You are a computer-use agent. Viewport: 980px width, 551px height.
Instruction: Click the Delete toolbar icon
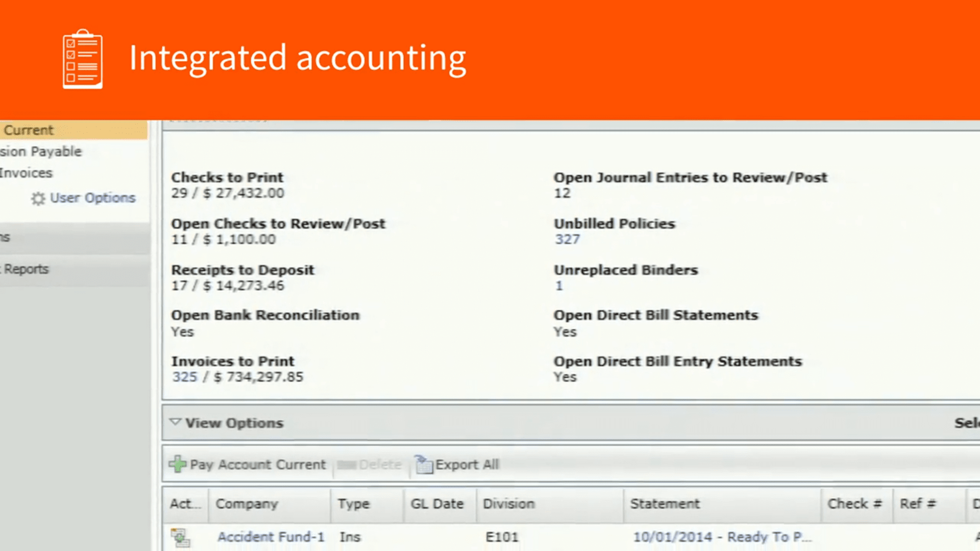pyautogui.click(x=347, y=465)
